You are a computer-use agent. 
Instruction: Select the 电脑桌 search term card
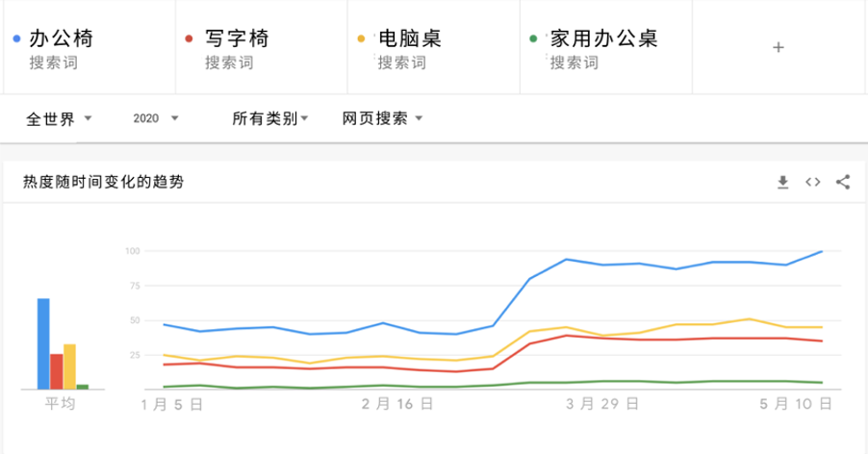pos(433,47)
